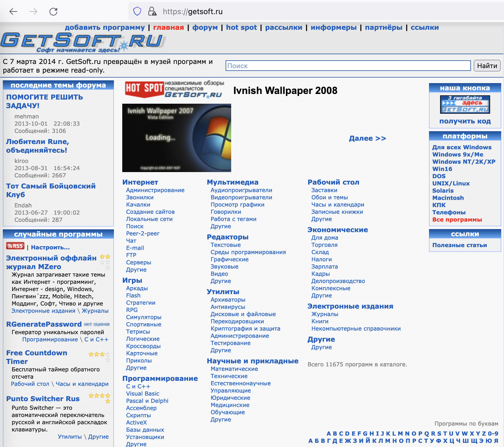Open партнёры in the top menu
This screenshot has height=447, width=504.
point(384,28)
